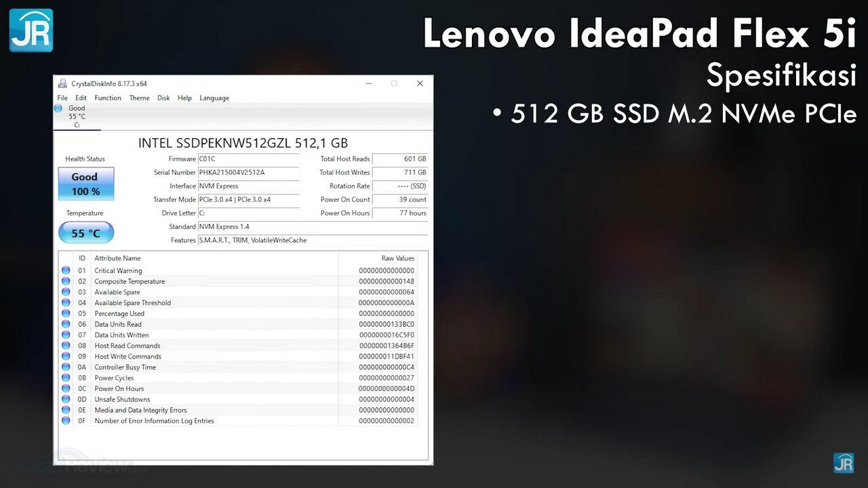Click the blue Good 100% health status badge
Viewport: 868px width, 488px height.
(x=85, y=184)
